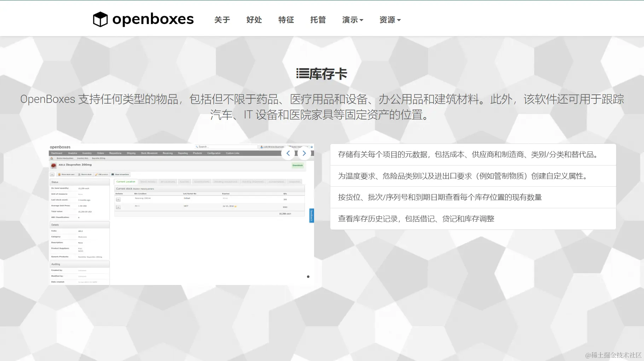
Task: Select the 按货位、批次/序列号 list item
Action: pyautogui.click(x=473, y=197)
